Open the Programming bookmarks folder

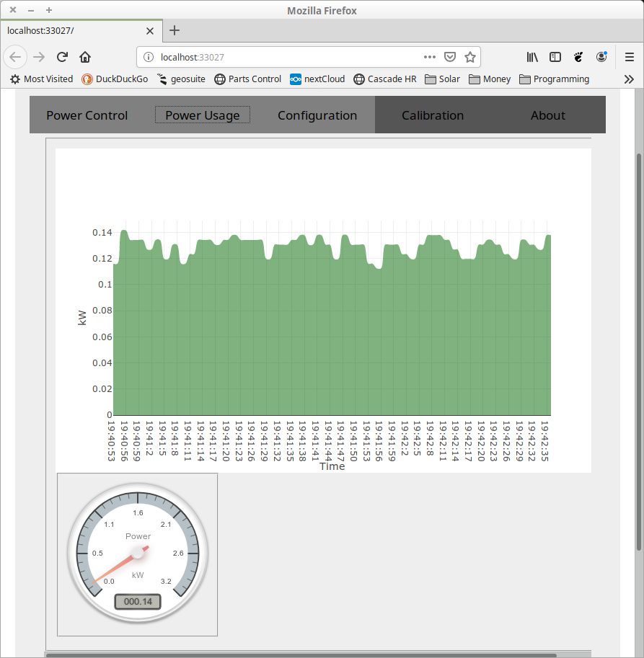coord(554,79)
